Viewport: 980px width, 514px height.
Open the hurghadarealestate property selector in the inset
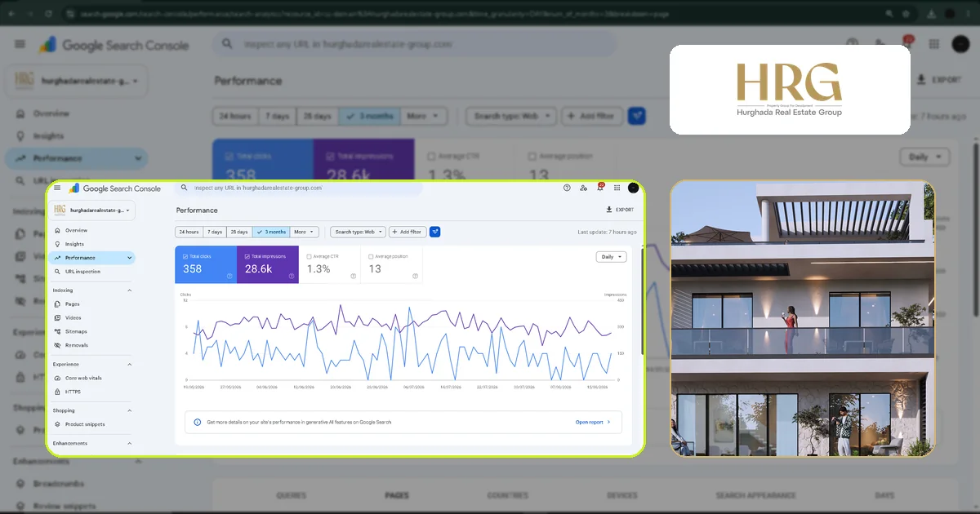[x=92, y=210]
